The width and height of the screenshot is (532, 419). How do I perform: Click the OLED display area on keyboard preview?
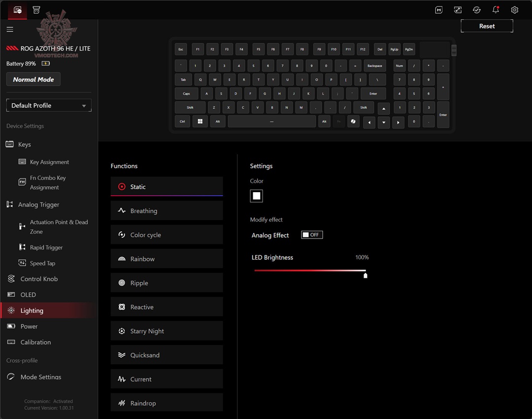[434, 50]
